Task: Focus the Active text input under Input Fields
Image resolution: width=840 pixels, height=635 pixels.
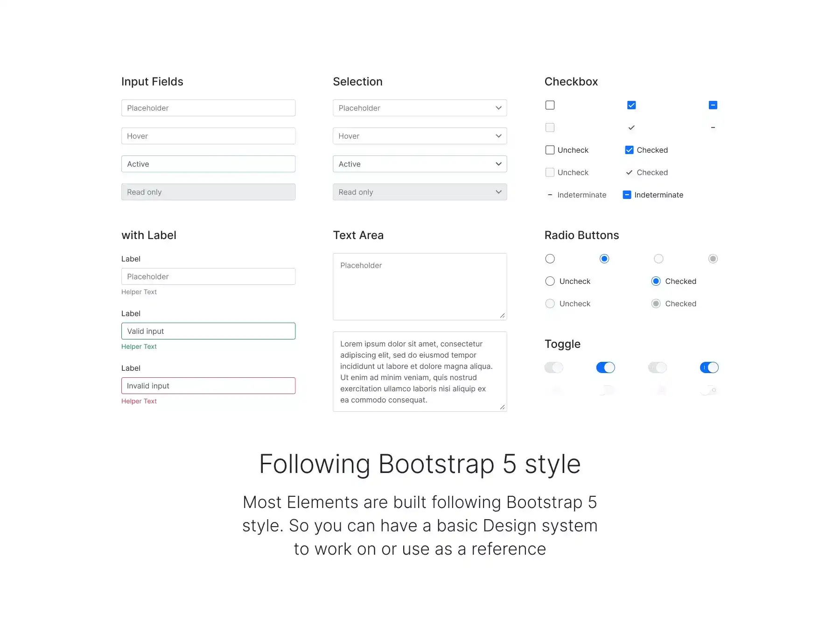Action: pyautogui.click(x=208, y=164)
